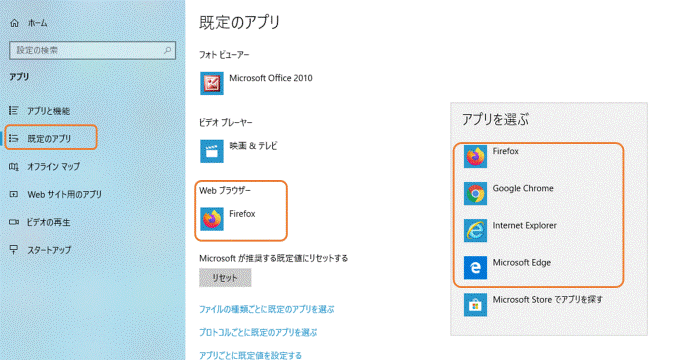Click the Google Chrome icon in popup

(475, 193)
